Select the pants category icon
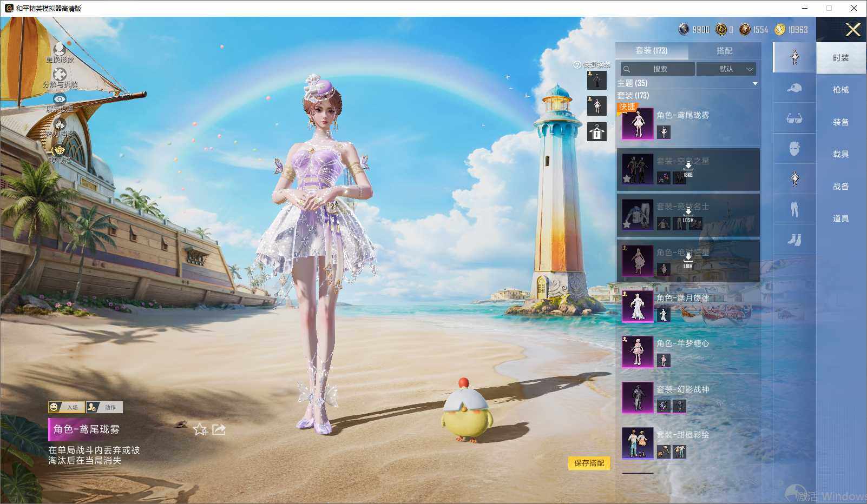The image size is (867, 504). pos(794,209)
